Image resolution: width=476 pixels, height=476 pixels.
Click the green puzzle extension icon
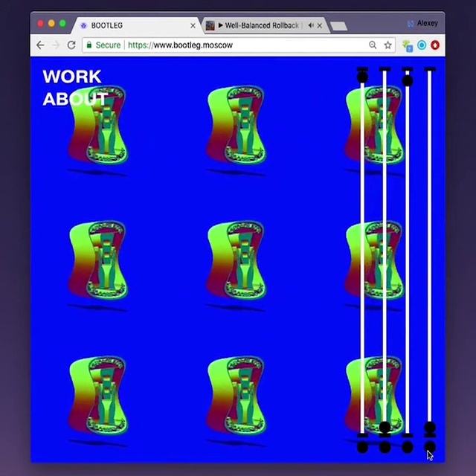(x=408, y=45)
